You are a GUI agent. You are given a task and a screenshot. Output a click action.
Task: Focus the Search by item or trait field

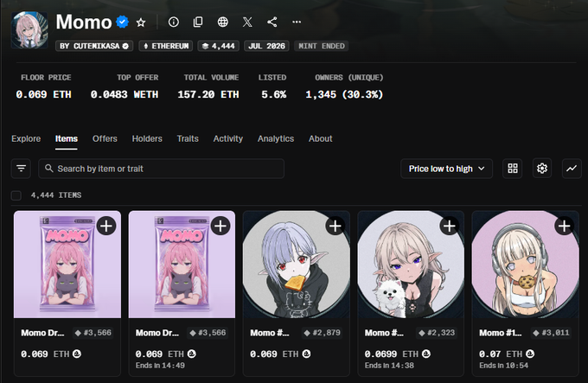[x=161, y=169]
